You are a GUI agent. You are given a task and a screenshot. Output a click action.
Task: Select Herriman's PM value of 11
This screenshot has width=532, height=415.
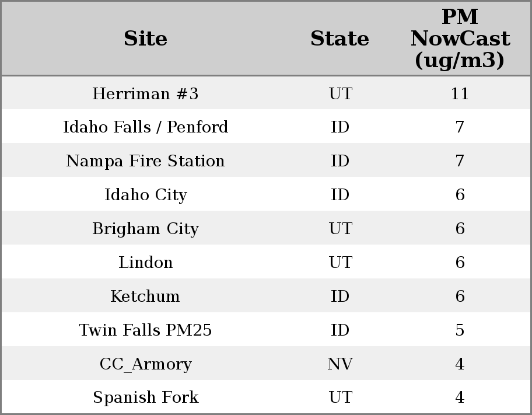pos(460,94)
